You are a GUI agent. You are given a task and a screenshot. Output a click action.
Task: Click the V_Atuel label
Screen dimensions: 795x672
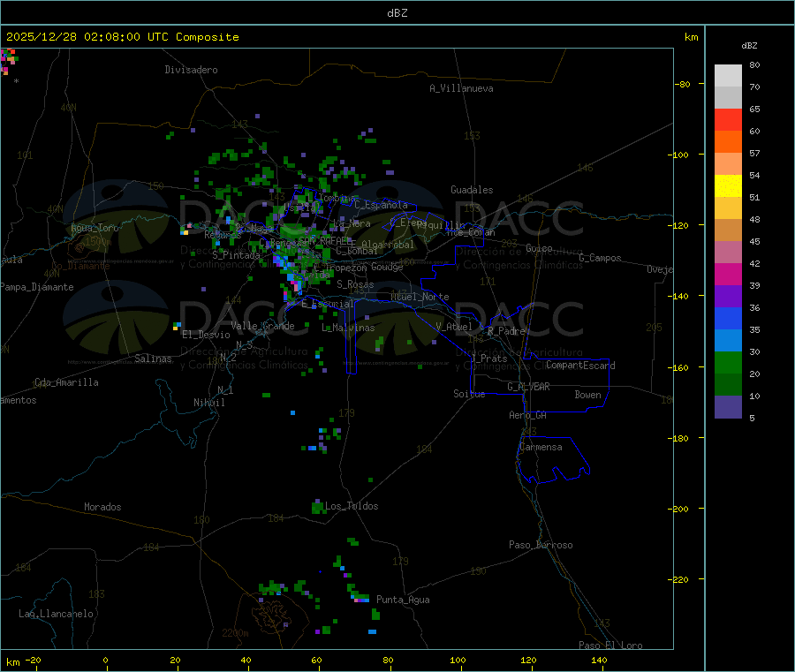point(454,327)
